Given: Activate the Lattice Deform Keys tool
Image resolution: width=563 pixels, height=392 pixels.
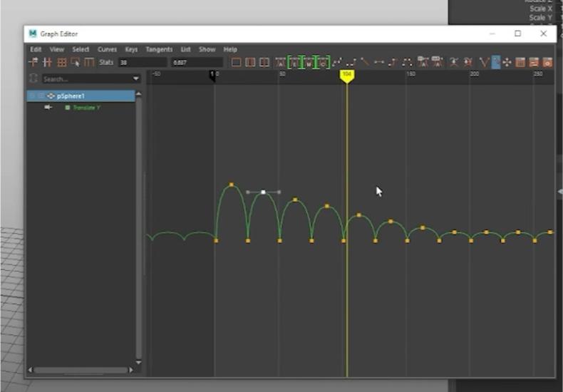Looking at the screenshot, I should point(62,63).
